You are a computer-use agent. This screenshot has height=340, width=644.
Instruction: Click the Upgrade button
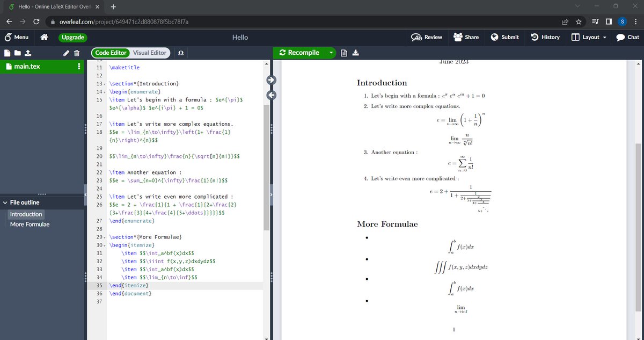(72, 37)
